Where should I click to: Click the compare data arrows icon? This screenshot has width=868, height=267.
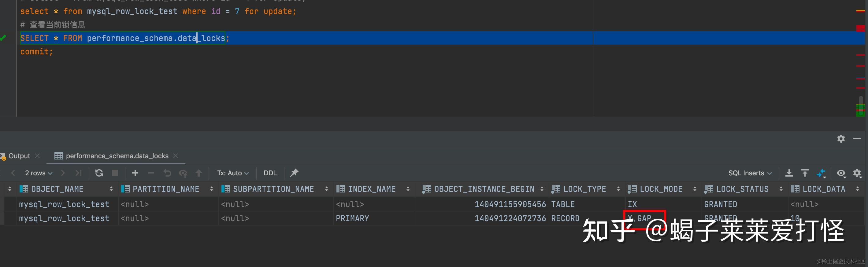(x=821, y=173)
